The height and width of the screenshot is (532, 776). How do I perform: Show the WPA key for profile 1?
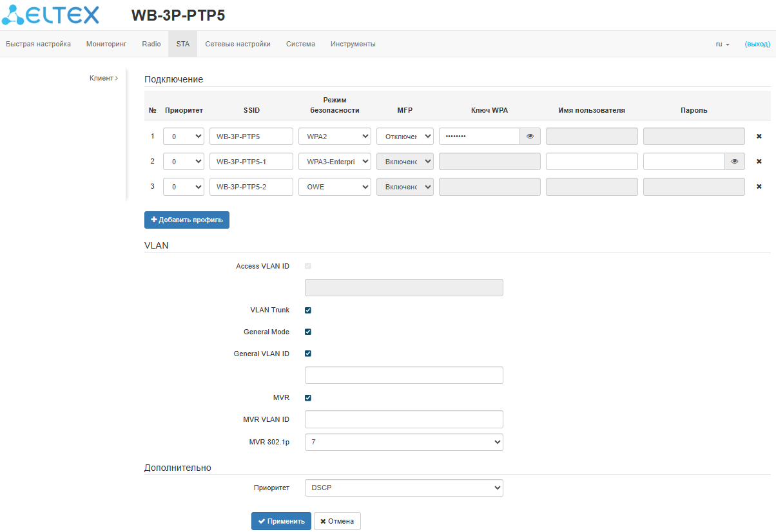click(530, 137)
